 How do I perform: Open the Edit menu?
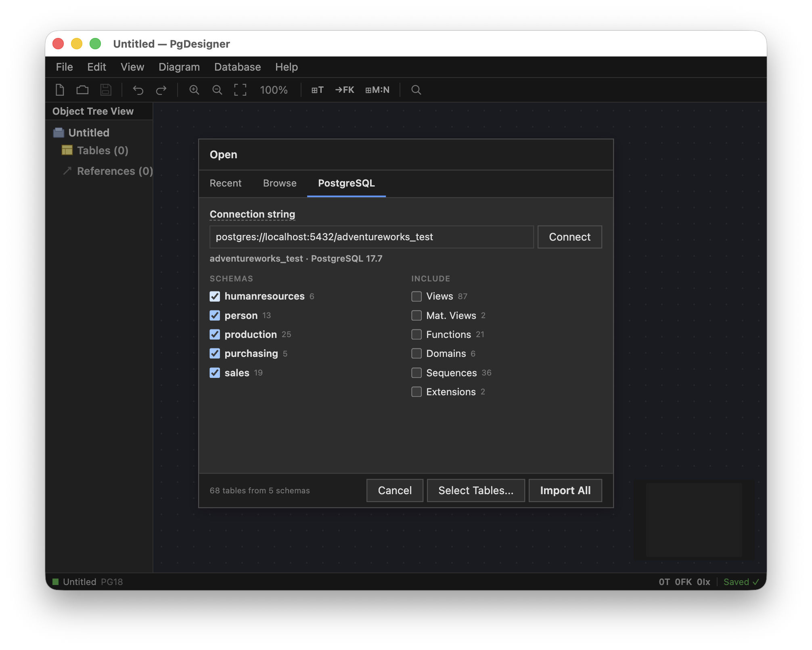(x=96, y=67)
